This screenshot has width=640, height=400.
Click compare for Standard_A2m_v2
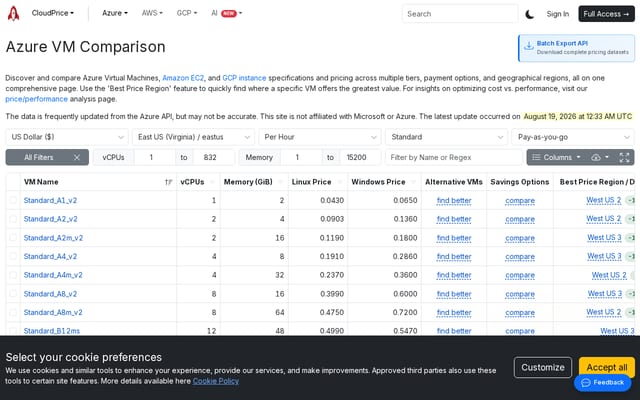point(520,238)
